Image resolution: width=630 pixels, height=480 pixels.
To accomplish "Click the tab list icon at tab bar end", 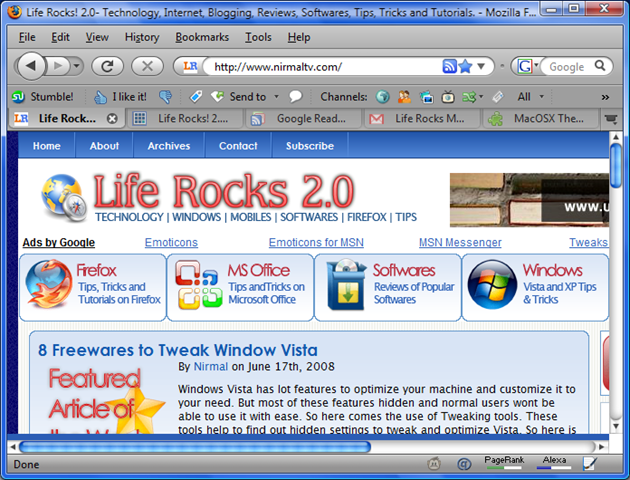I will click(x=611, y=119).
